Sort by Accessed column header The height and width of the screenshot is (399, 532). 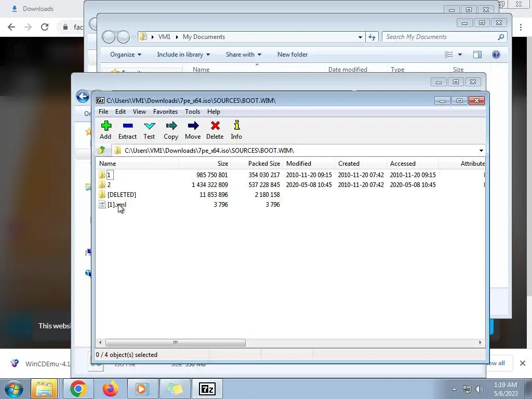413,164
